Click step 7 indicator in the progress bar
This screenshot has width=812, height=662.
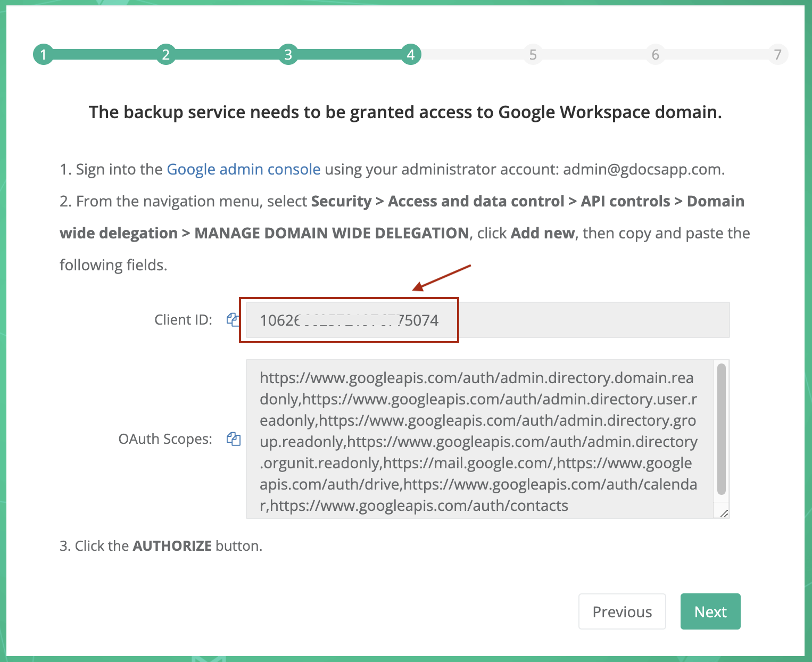click(777, 54)
